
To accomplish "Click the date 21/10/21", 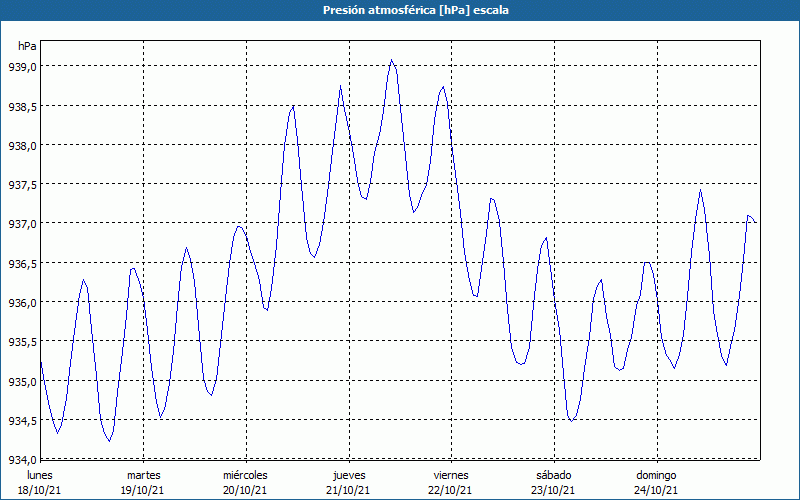I will (348, 490).
